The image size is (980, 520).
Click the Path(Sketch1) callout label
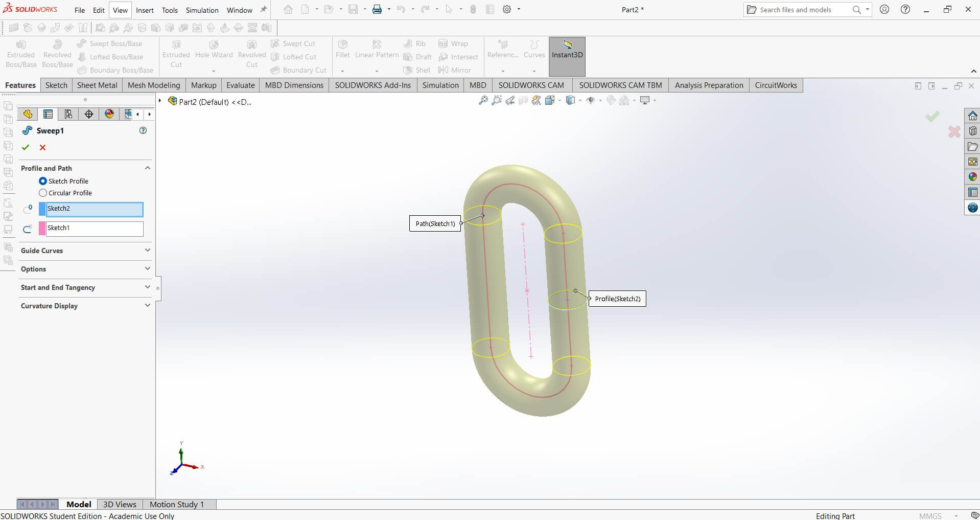pos(435,223)
